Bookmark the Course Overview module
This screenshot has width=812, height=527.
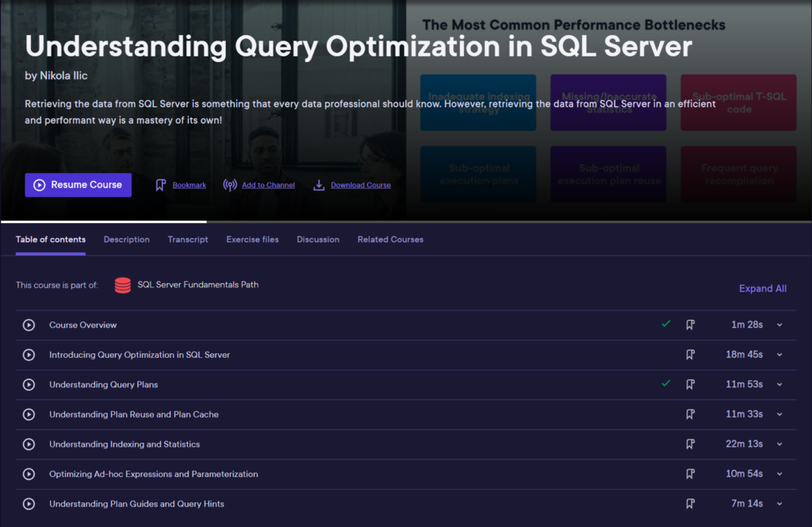[691, 325]
